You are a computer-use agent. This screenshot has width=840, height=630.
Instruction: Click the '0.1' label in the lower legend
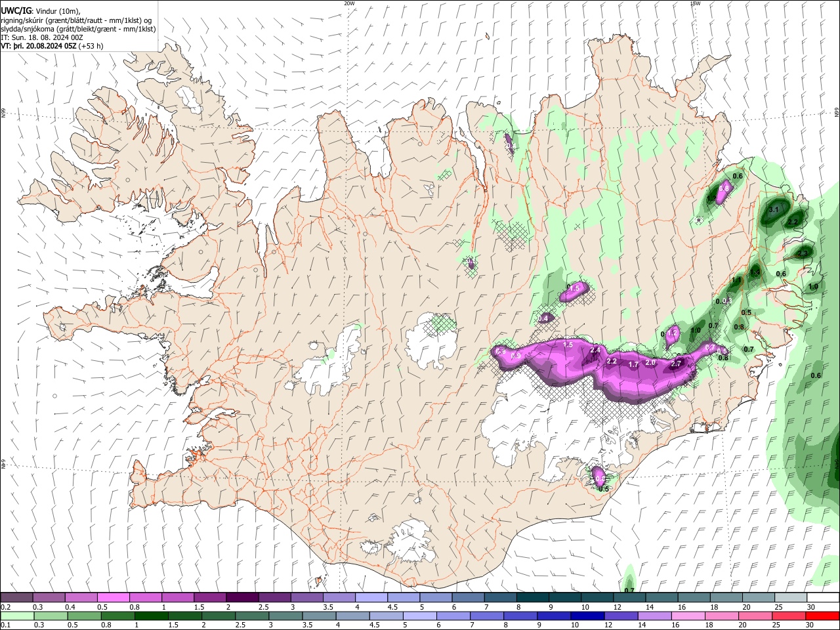(x=5, y=625)
